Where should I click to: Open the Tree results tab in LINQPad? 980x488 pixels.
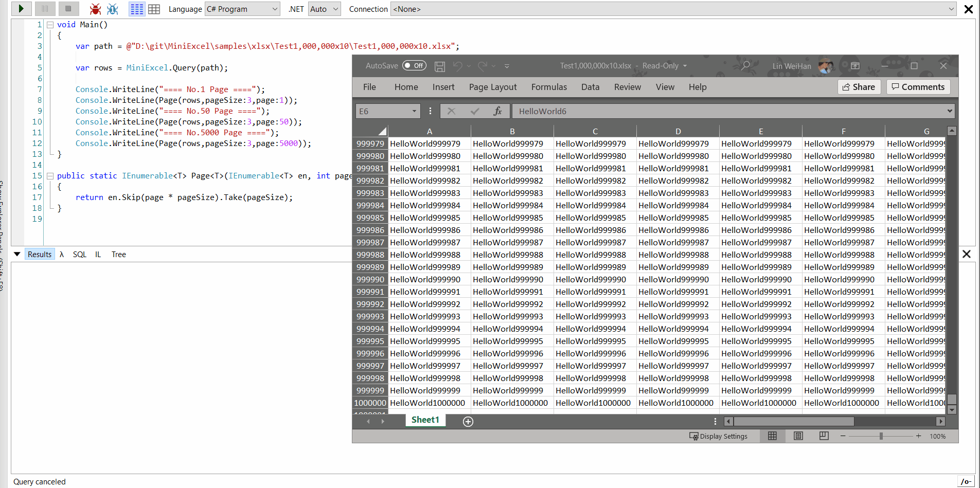tap(118, 254)
